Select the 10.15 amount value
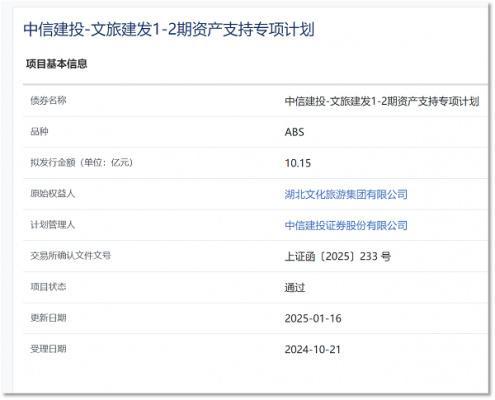This screenshot has height=400, width=495. tap(298, 163)
